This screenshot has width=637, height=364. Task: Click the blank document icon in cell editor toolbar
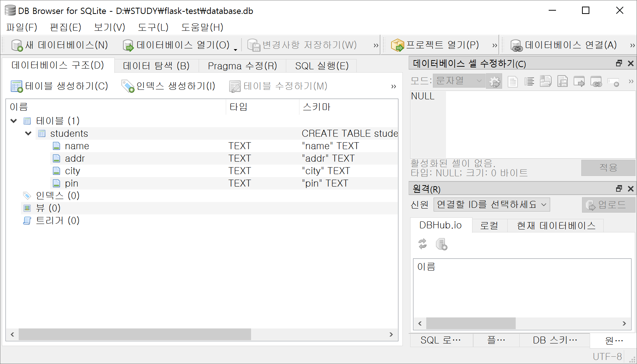[x=513, y=81]
